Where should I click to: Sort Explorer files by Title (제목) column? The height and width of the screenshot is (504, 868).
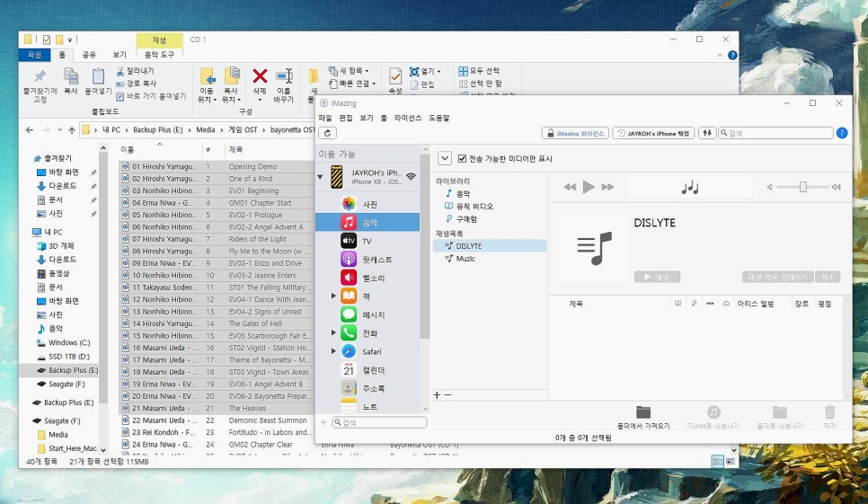(x=235, y=149)
